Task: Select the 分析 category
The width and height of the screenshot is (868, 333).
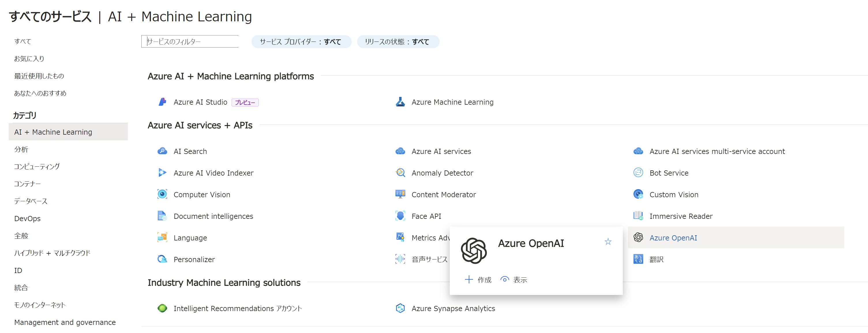Action: 21,149
